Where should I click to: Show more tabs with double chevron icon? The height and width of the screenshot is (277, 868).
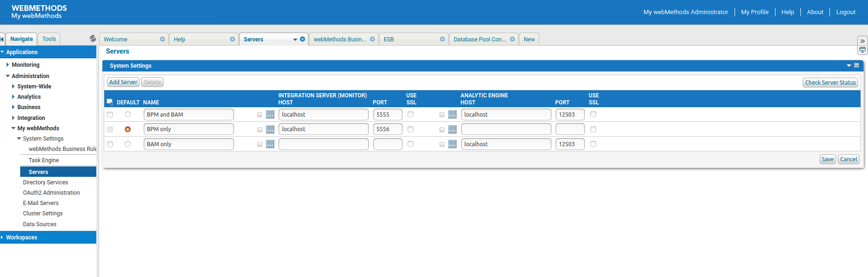tap(862, 41)
